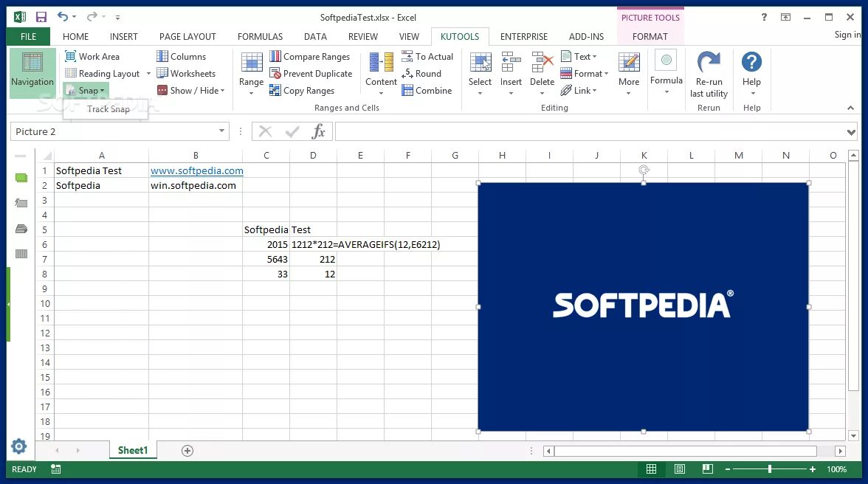Open the Worksheets tool
The width and height of the screenshot is (868, 484).
tap(186, 74)
